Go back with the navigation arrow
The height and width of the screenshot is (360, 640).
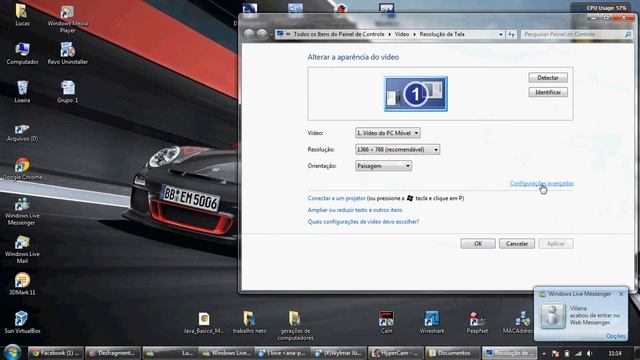click(249, 34)
